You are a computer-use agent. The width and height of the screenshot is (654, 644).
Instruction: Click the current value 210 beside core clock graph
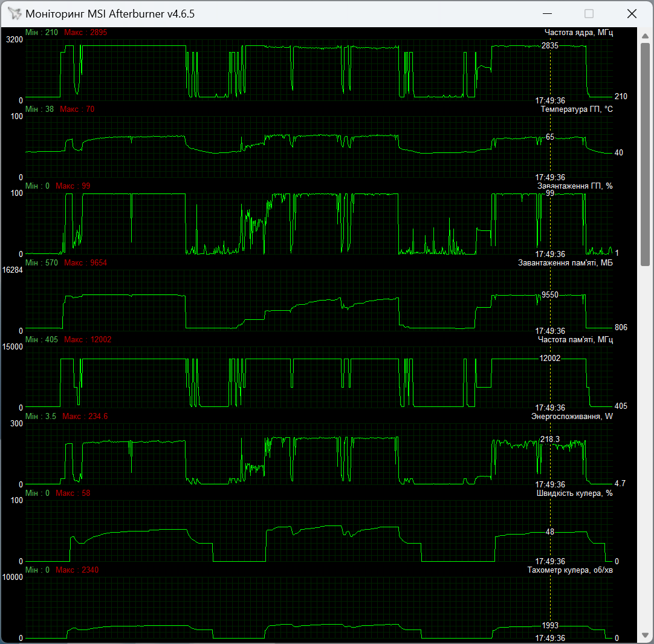(x=621, y=96)
